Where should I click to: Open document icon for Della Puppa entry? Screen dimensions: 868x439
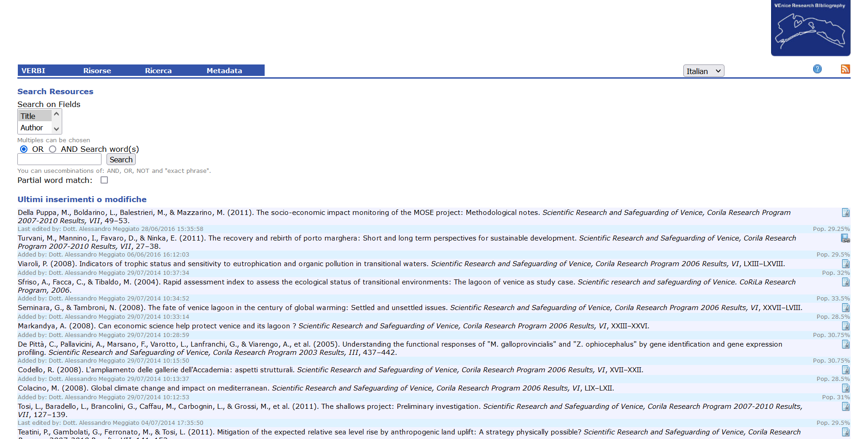click(x=846, y=213)
